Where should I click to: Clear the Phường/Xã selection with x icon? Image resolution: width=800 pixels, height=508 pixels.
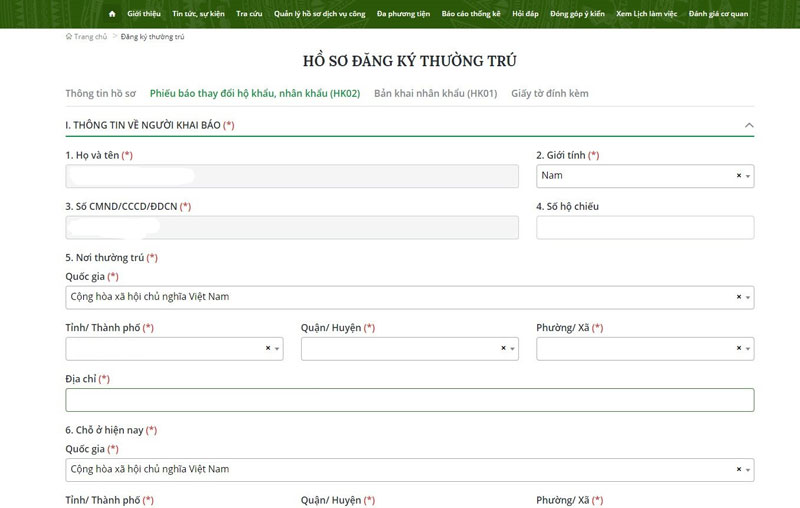click(x=739, y=348)
